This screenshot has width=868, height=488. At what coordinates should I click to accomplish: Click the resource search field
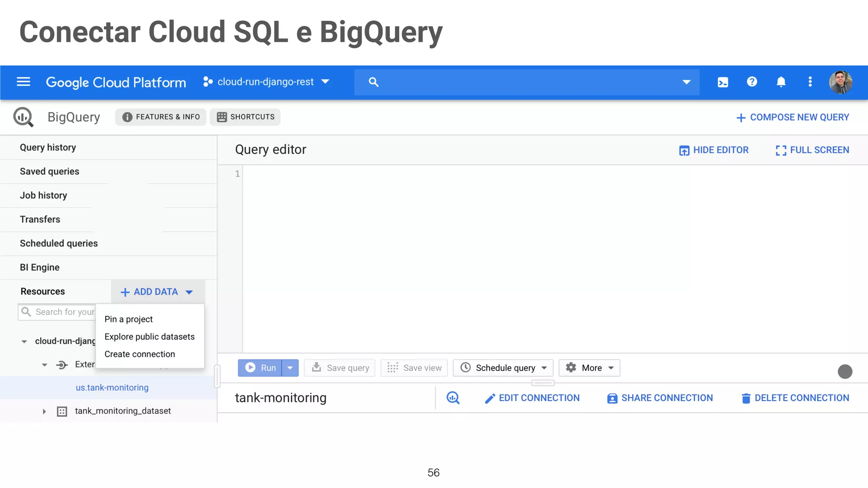click(x=57, y=312)
